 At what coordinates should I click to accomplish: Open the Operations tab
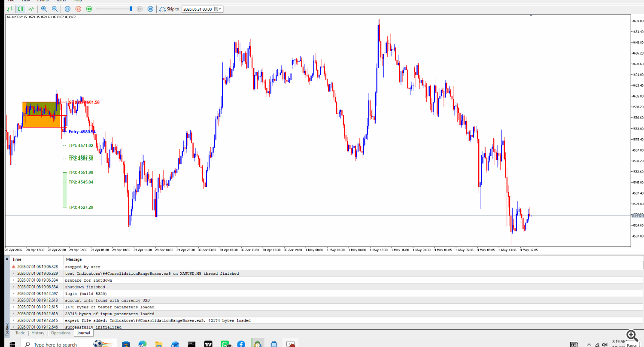(61, 333)
